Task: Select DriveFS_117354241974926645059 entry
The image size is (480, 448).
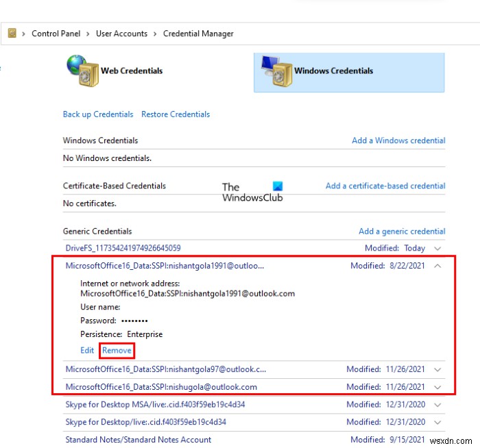Action: click(x=123, y=248)
